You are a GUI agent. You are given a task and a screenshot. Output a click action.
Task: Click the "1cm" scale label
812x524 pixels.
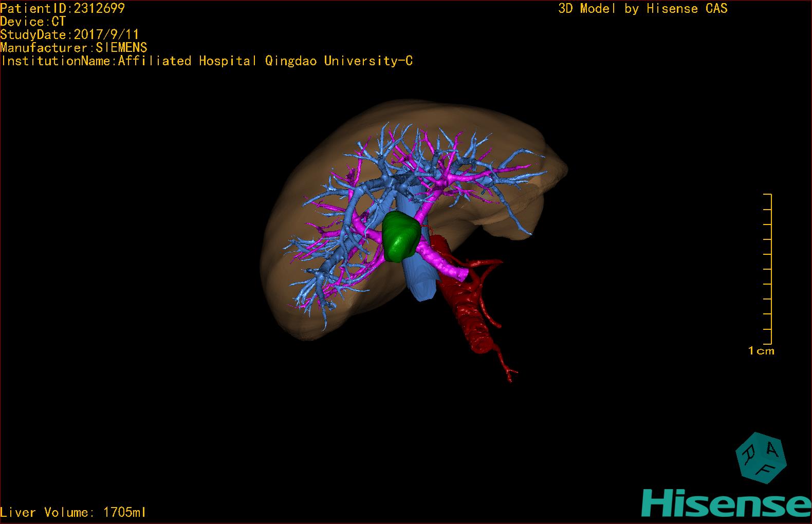tap(761, 351)
